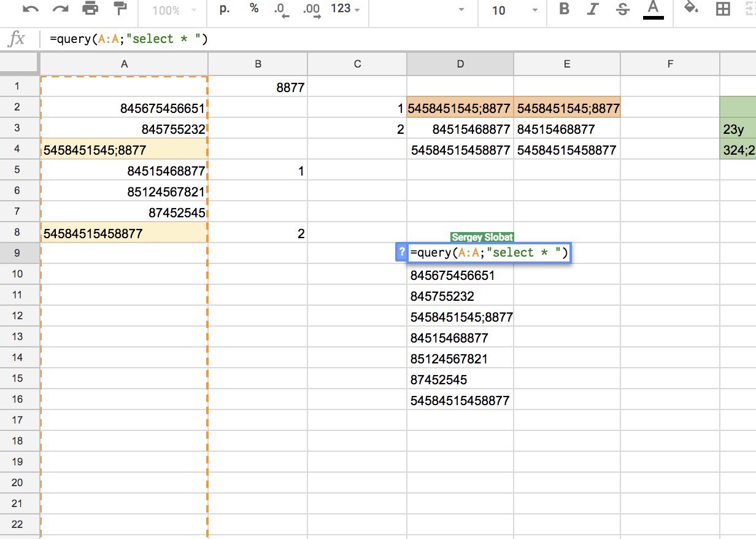
Task: Open the text color underlined A
Action: (653, 9)
